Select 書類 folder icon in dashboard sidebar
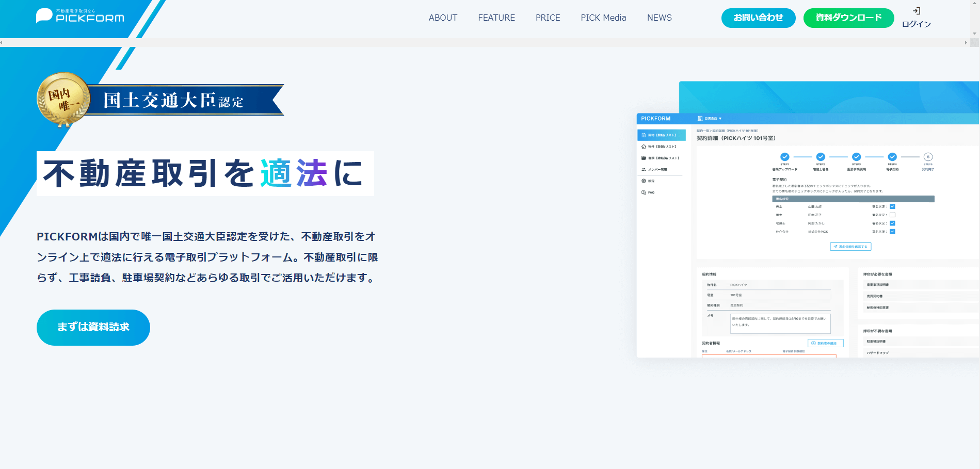The width and height of the screenshot is (980, 469). 644,158
